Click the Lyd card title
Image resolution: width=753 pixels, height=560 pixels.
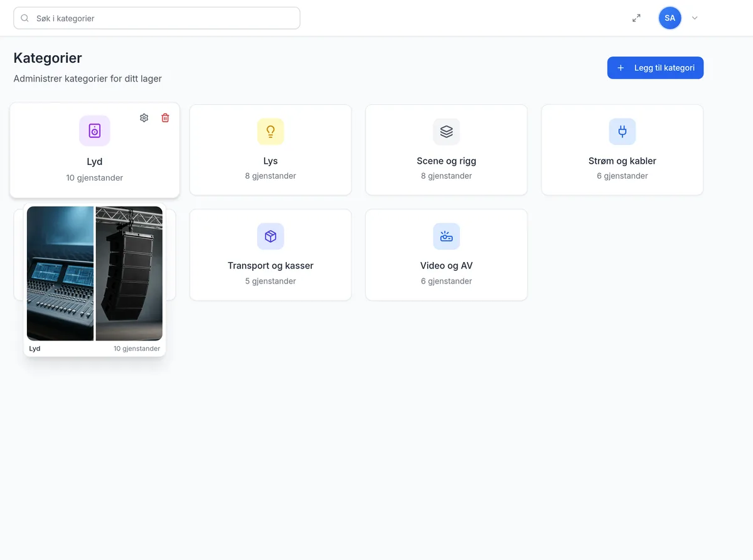pos(95,161)
